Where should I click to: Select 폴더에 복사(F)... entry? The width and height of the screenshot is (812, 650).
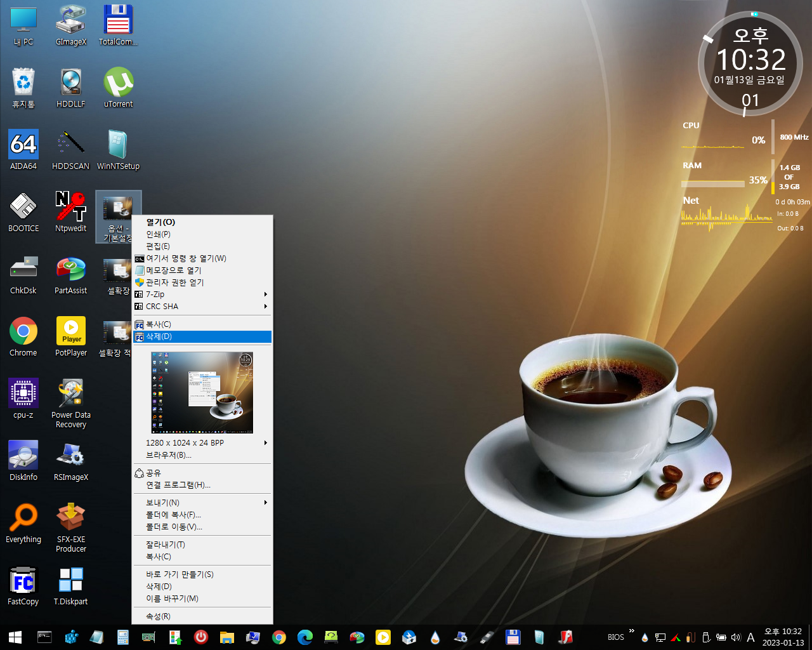[202, 515]
